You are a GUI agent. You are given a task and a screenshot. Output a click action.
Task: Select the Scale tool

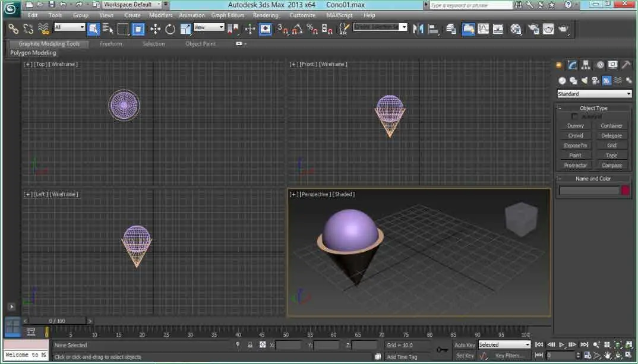(185, 29)
